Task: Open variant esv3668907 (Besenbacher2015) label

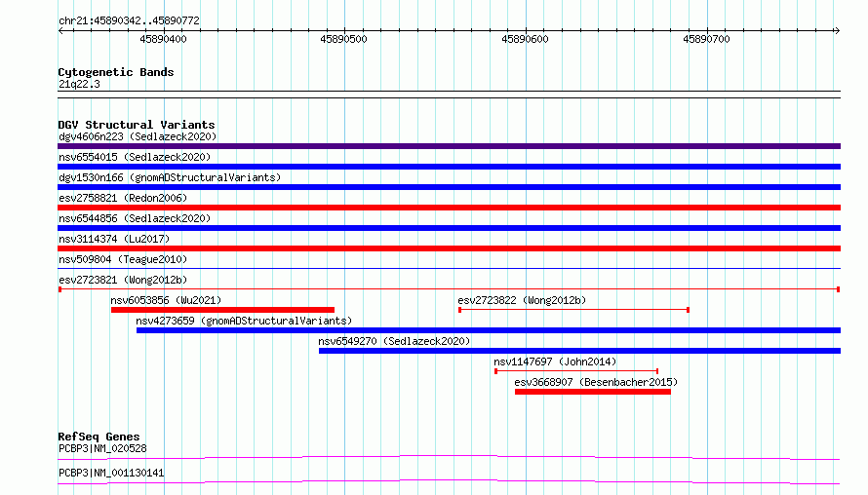Action: (596, 382)
